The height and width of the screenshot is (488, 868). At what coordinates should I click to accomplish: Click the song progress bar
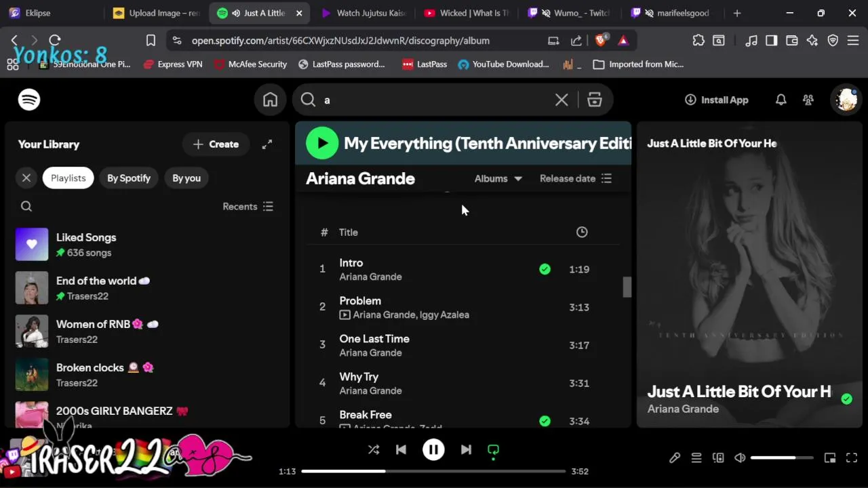[x=433, y=471]
